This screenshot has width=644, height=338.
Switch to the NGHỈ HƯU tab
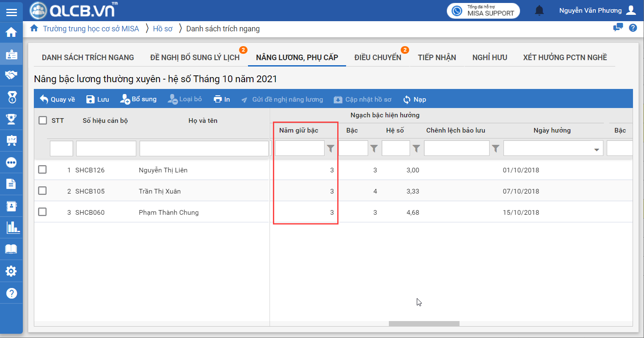(490, 58)
